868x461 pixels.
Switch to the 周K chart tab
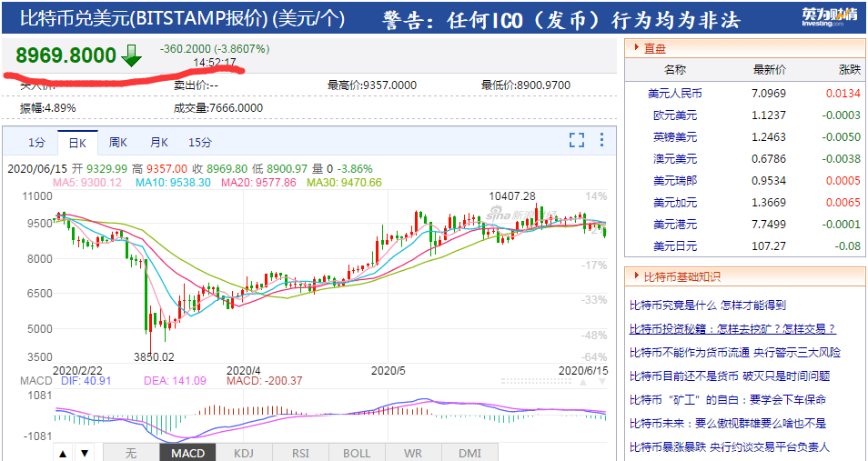(118, 142)
